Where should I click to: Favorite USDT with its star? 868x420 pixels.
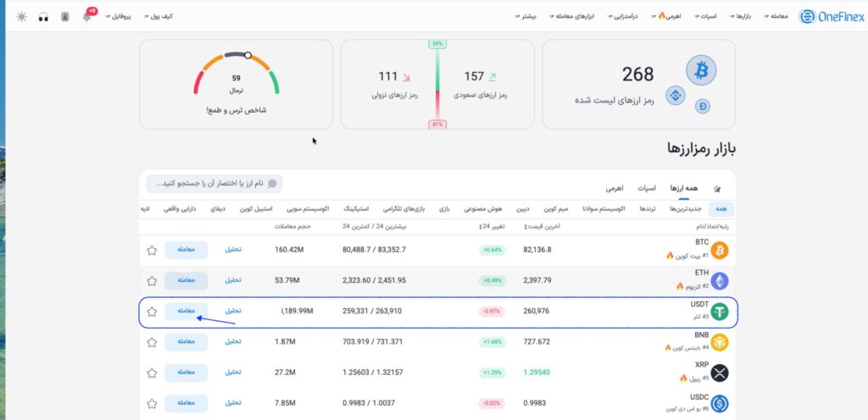tap(152, 312)
